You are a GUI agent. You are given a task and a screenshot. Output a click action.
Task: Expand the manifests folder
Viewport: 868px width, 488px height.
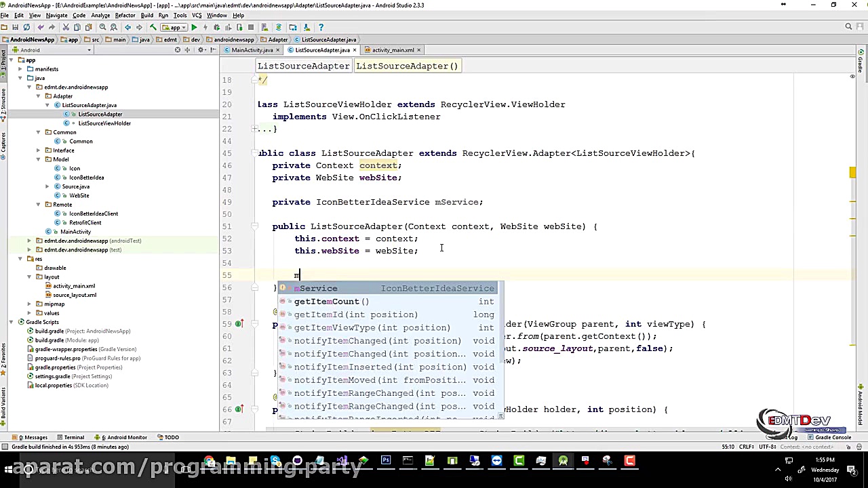tap(20, 69)
